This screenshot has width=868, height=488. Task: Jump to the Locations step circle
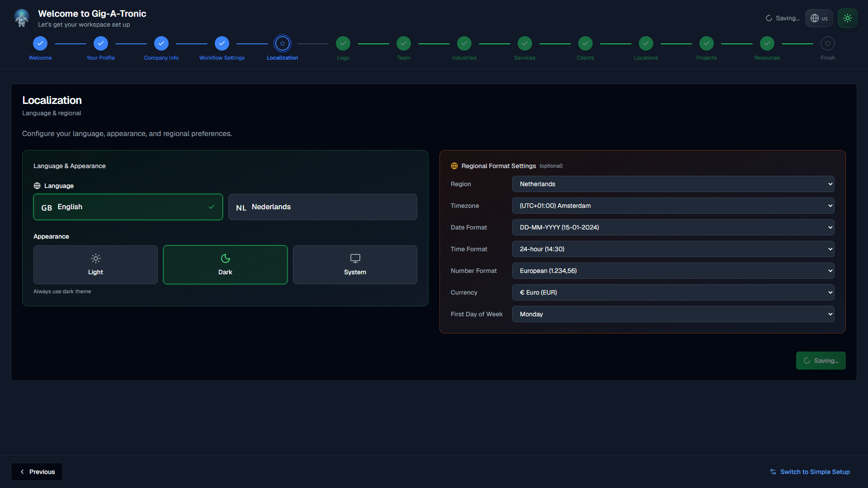pos(646,43)
